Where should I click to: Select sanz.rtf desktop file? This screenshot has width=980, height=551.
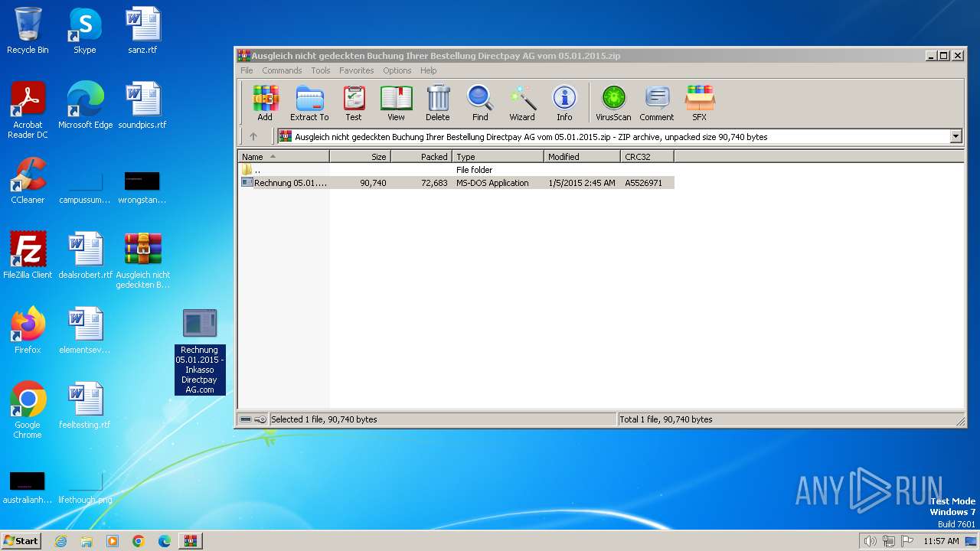click(x=142, y=31)
